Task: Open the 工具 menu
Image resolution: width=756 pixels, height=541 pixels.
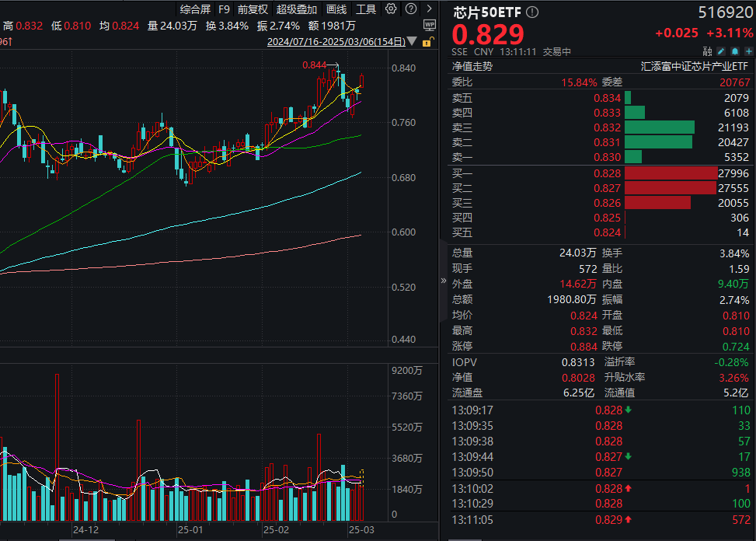Action: coord(365,9)
